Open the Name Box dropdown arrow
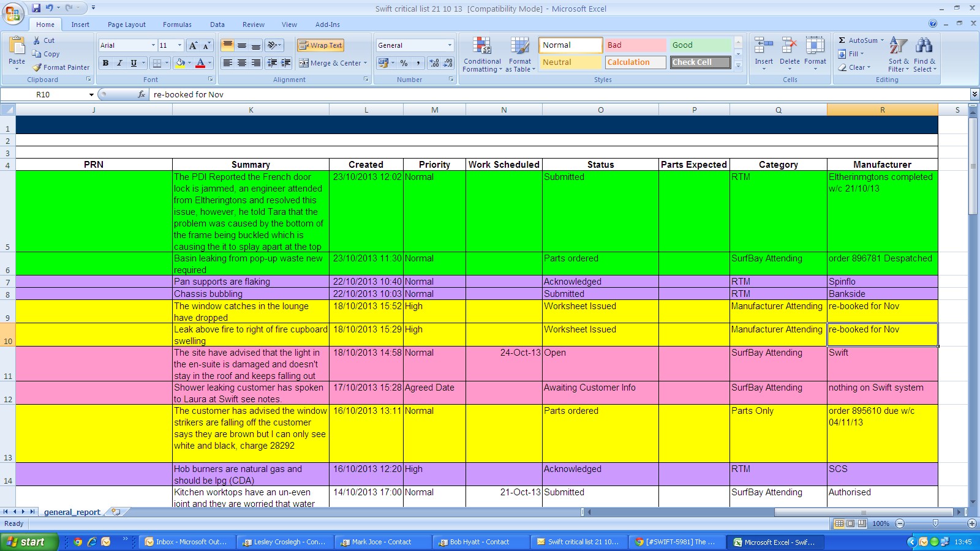 pyautogui.click(x=91, y=95)
